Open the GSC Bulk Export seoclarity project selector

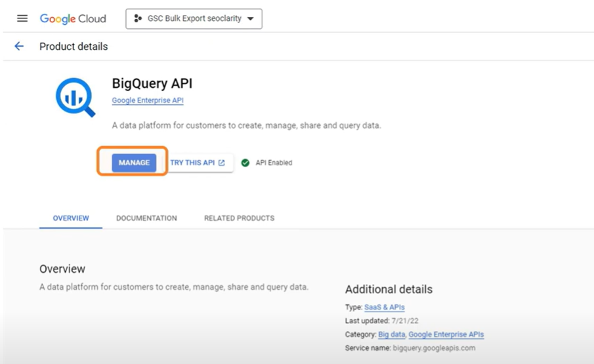(194, 19)
